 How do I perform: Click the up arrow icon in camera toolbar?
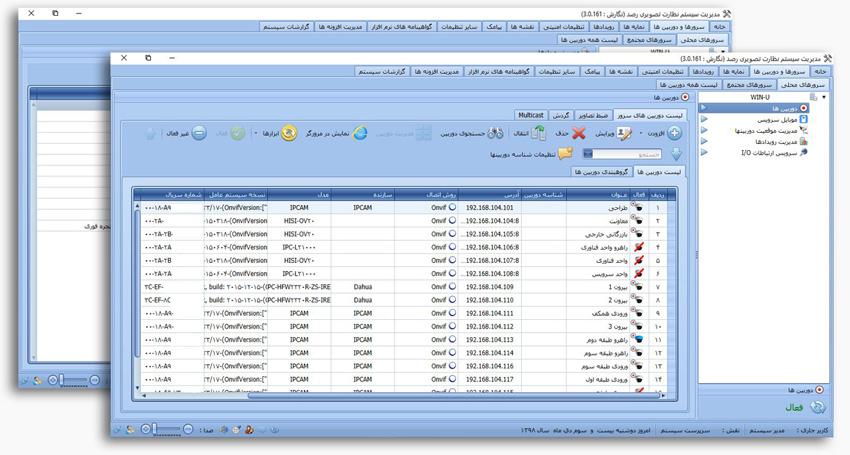click(x=150, y=133)
